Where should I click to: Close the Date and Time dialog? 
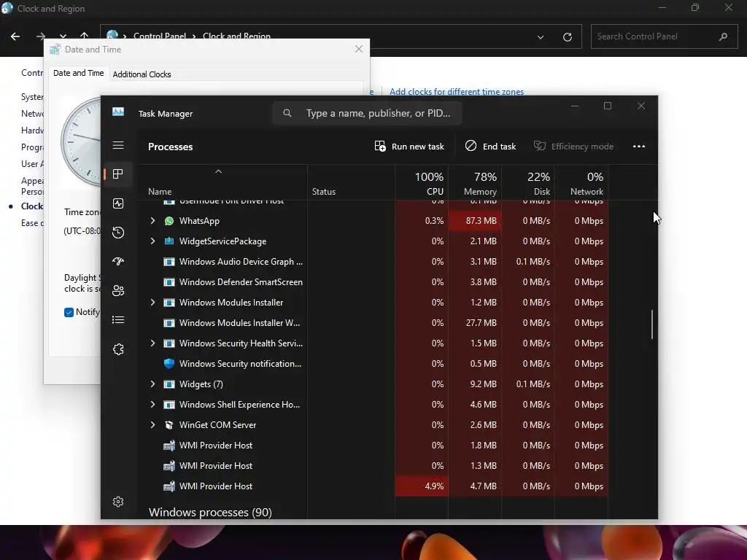point(359,49)
